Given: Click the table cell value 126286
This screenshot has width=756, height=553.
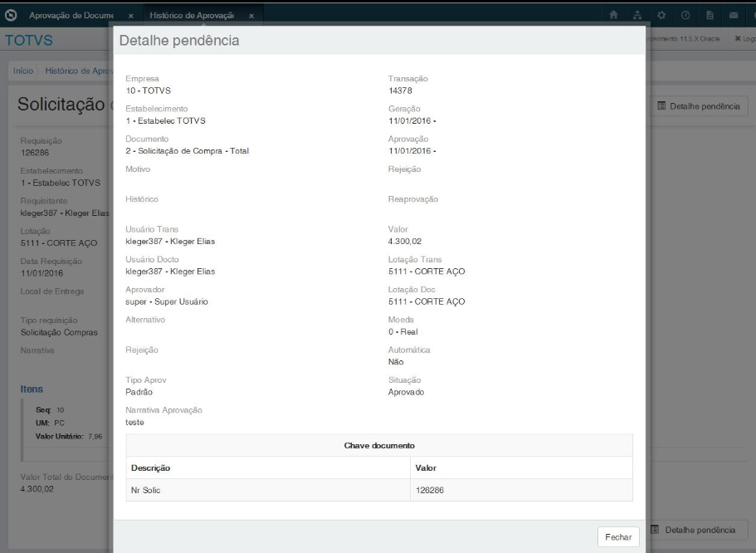Looking at the screenshot, I should coord(522,490).
